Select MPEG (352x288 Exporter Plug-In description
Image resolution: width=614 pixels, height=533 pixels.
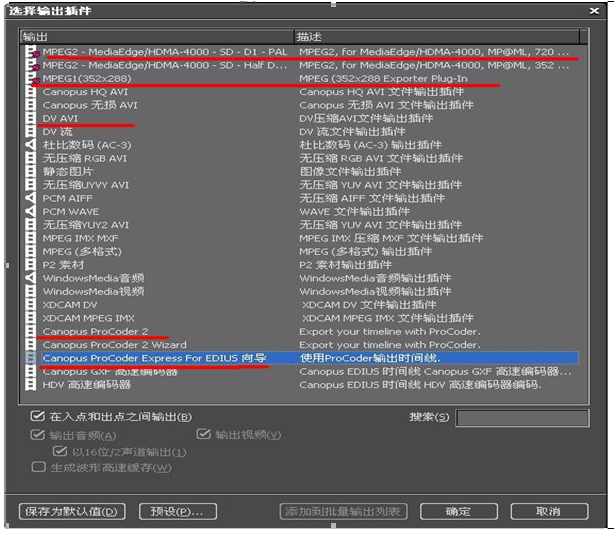tap(383, 79)
